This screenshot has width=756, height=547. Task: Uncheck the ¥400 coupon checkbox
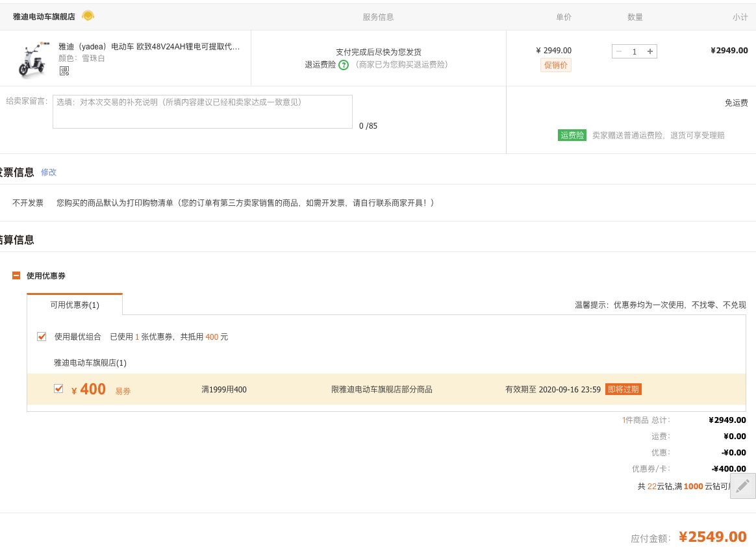(58, 388)
